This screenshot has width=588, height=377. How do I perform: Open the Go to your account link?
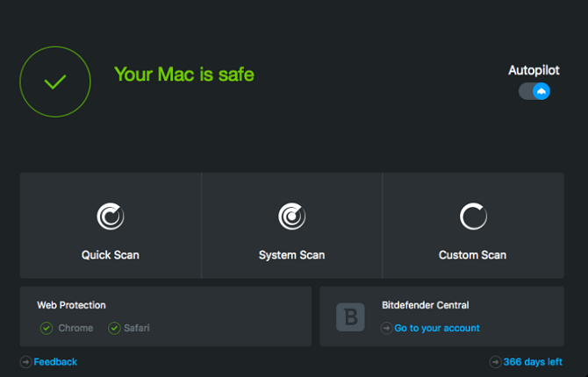tap(437, 328)
